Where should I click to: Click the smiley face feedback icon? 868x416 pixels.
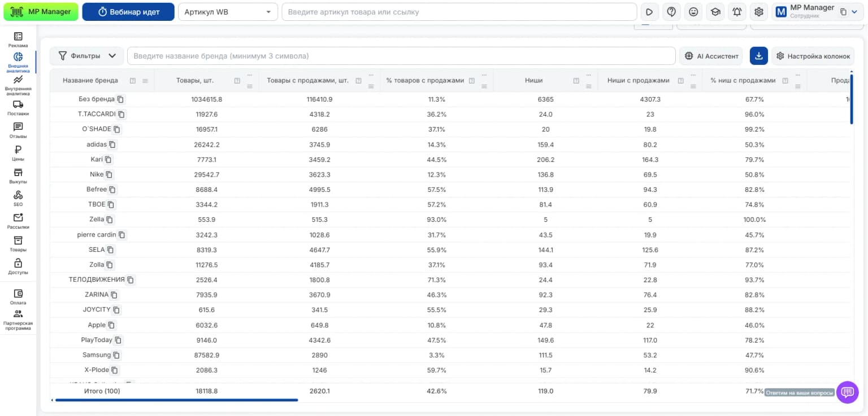click(693, 12)
